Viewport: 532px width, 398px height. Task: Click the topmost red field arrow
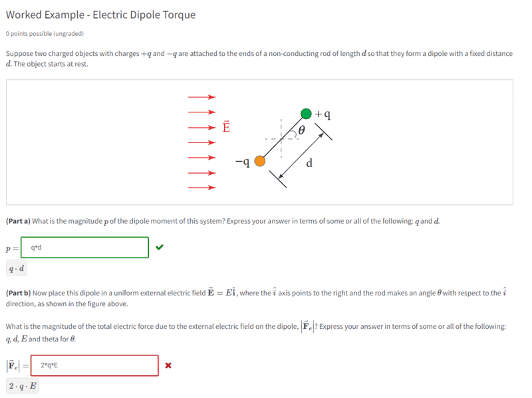click(202, 97)
